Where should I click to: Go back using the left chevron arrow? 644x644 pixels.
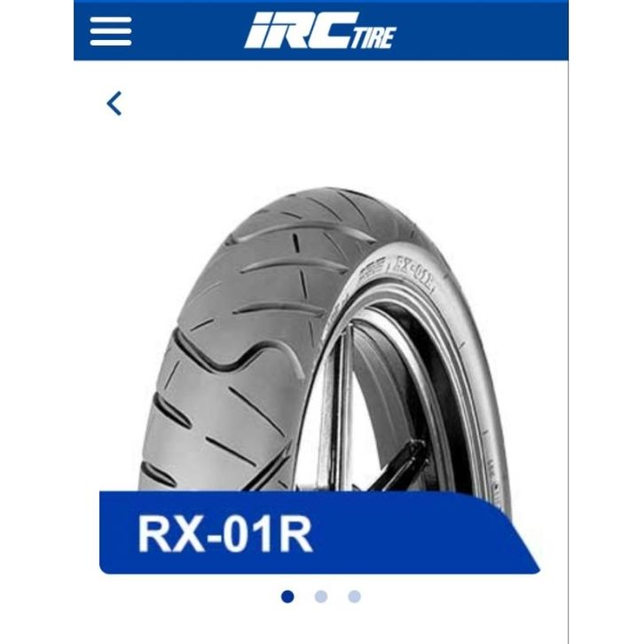(114, 104)
